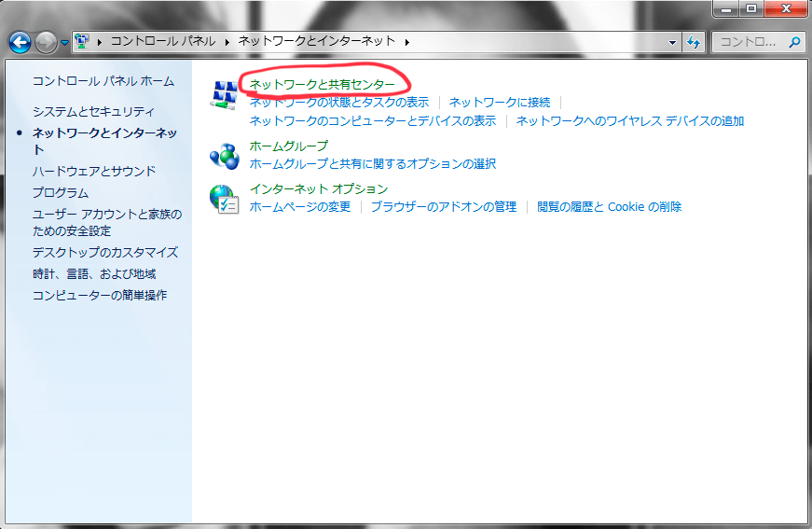Image resolution: width=812 pixels, height=529 pixels.
Task: Click the search magnifier icon
Action: pos(794,43)
